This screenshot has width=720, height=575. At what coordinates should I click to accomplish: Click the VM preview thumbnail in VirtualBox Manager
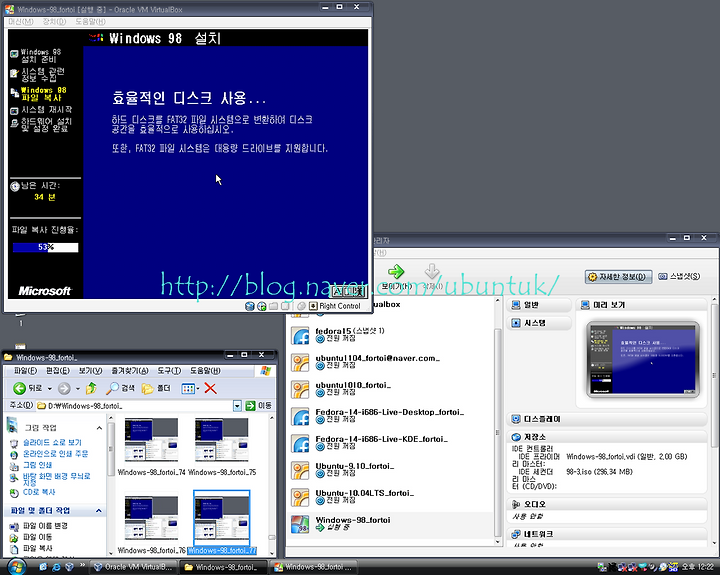(x=643, y=359)
